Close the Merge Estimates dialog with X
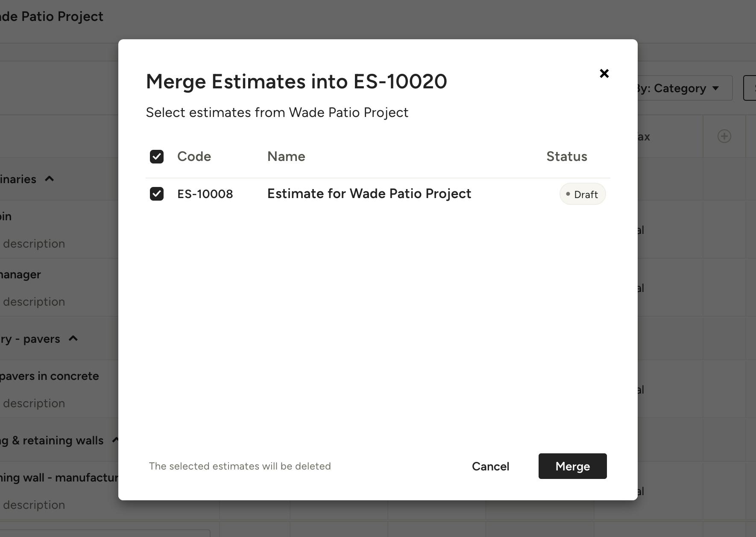This screenshot has height=537, width=756. click(x=604, y=73)
